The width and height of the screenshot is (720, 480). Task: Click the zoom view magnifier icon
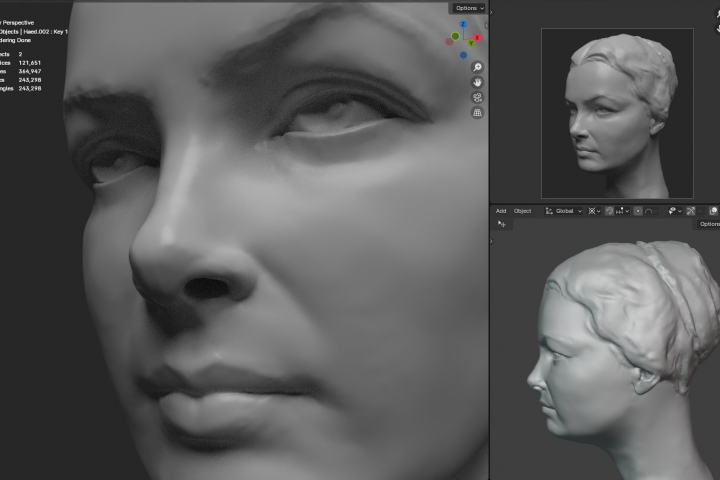tap(478, 67)
